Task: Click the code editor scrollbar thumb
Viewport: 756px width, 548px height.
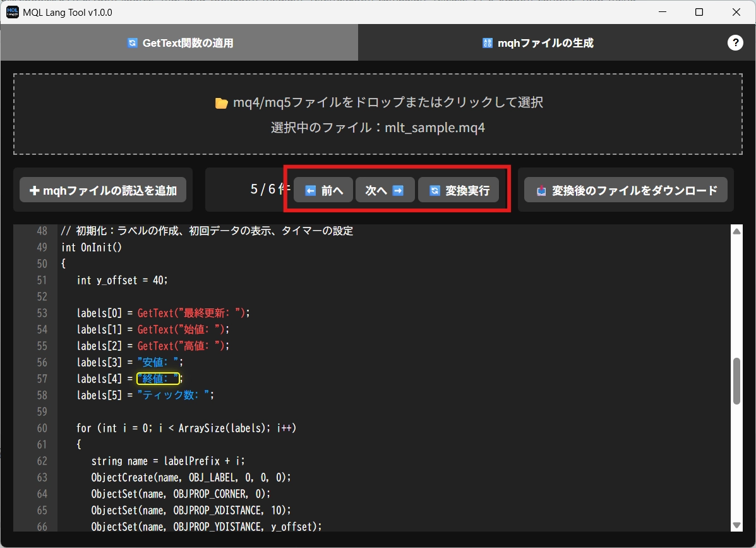Action: pos(736,381)
